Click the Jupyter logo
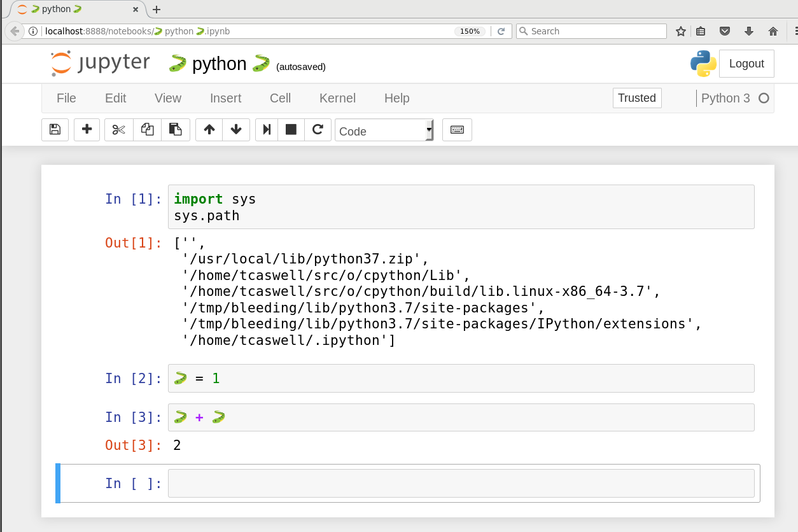798x532 pixels. 101,63
